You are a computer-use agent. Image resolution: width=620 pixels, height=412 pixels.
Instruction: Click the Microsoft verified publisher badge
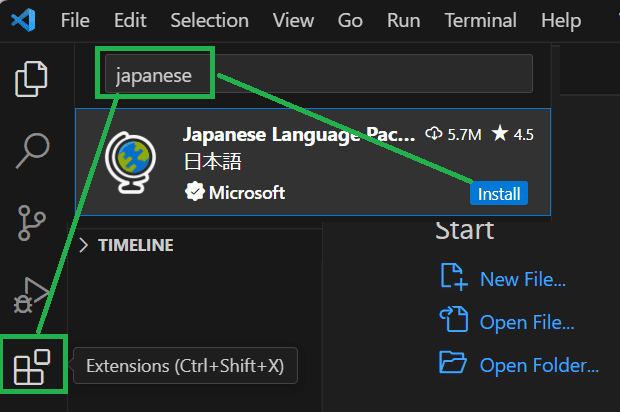[x=195, y=192]
